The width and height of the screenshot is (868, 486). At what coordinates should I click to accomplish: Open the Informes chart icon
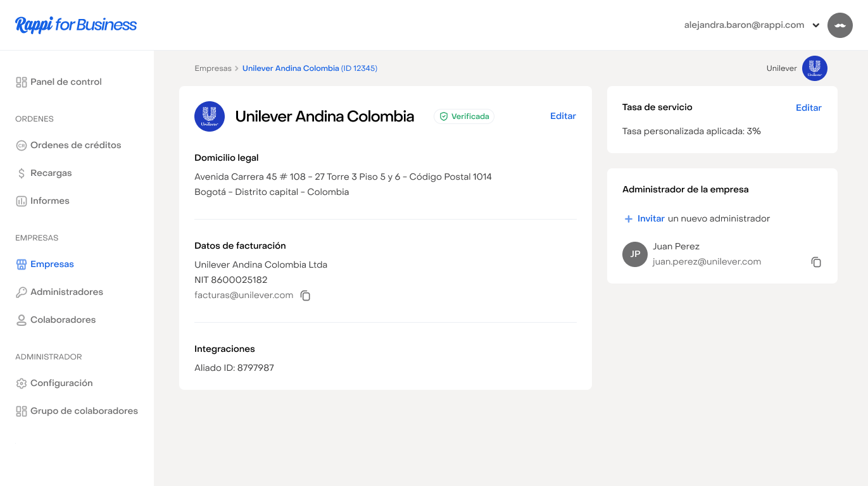coord(22,201)
